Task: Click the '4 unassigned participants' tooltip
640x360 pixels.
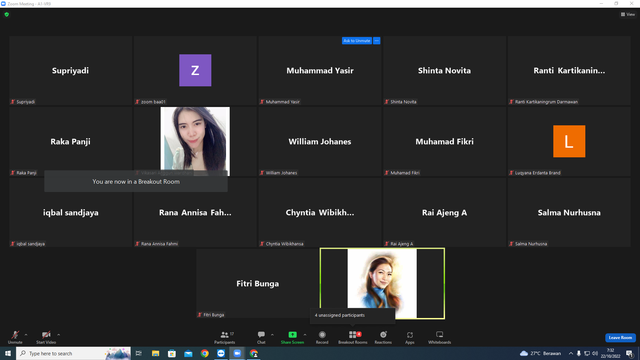Action: 352,315
